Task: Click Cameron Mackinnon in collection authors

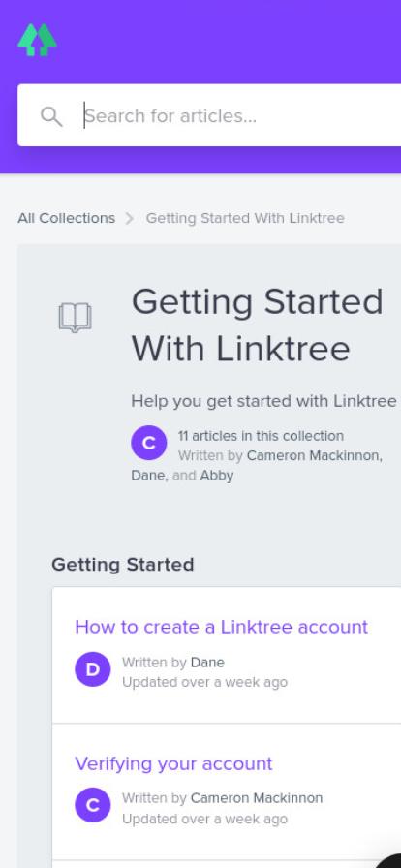Action: pos(314,455)
